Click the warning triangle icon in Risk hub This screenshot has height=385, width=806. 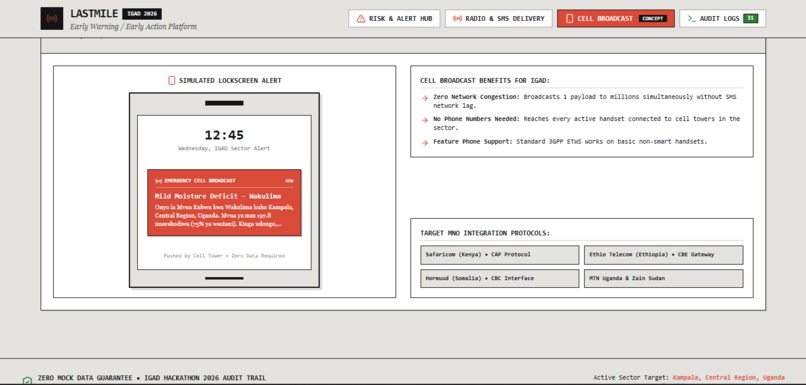[361, 19]
